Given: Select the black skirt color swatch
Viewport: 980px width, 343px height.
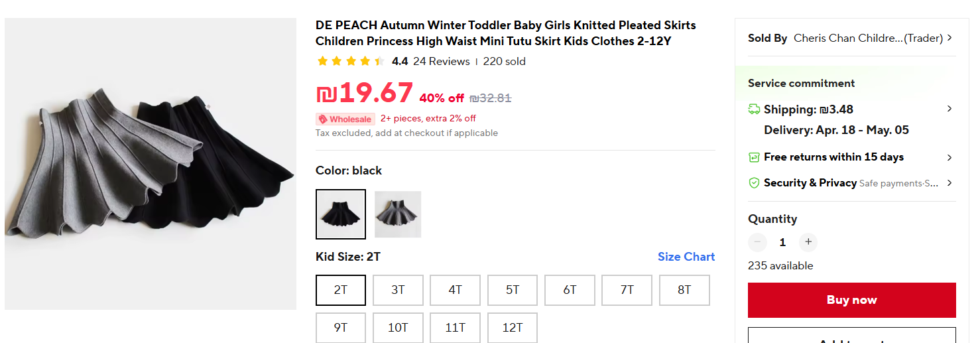Looking at the screenshot, I should (341, 214).
